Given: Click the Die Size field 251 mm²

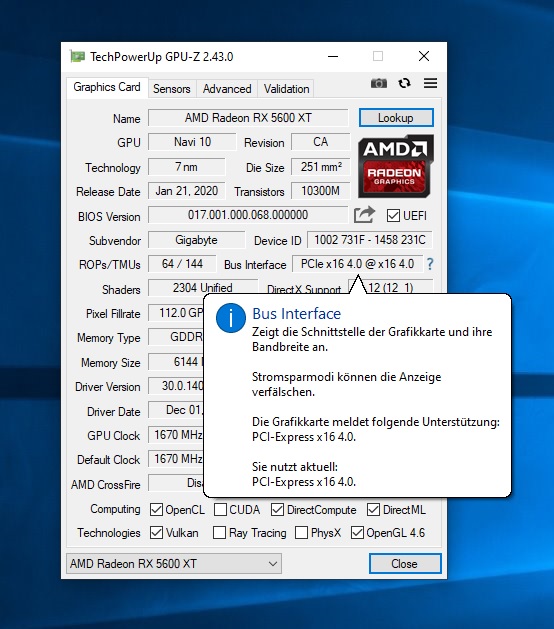Looking at the screenshot, I should pyautogui.click(x=321, y=167).
